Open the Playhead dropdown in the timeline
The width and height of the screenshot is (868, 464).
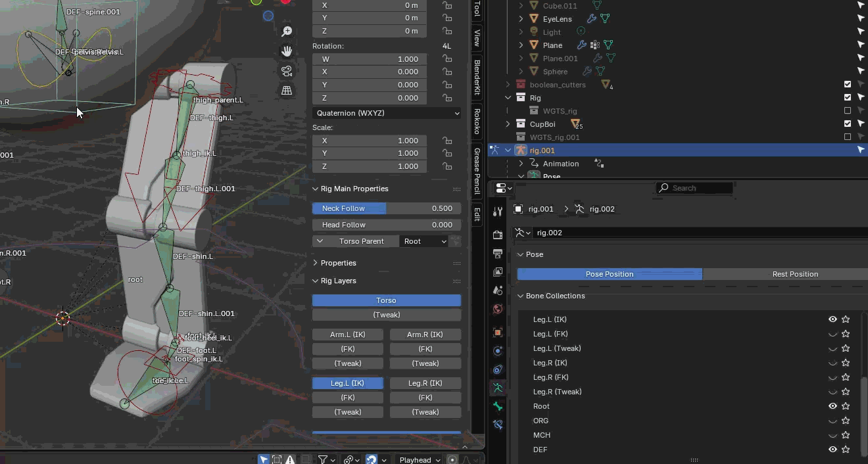point(418,459)
